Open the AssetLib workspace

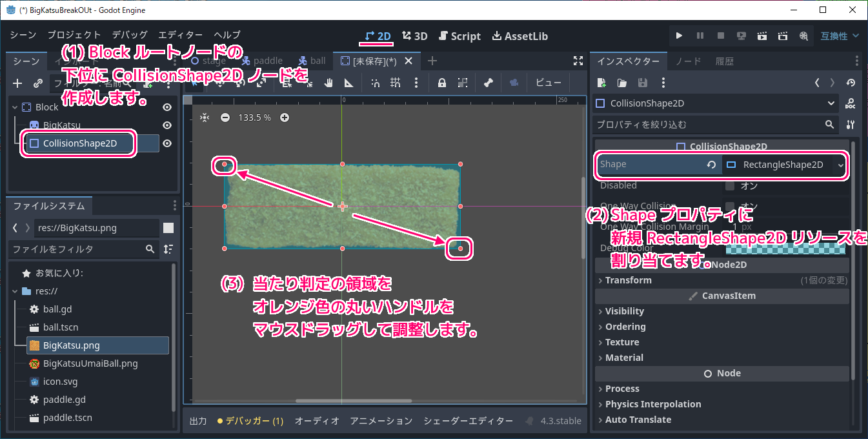click(x=520, y=36)
